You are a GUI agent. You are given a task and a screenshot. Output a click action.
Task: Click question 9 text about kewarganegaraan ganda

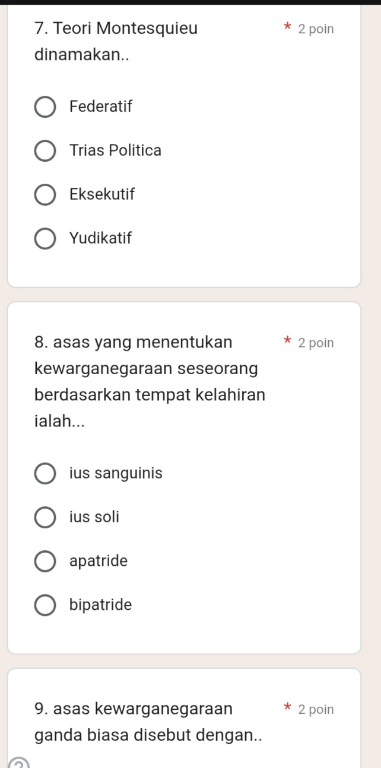click(x=148, y=722)
